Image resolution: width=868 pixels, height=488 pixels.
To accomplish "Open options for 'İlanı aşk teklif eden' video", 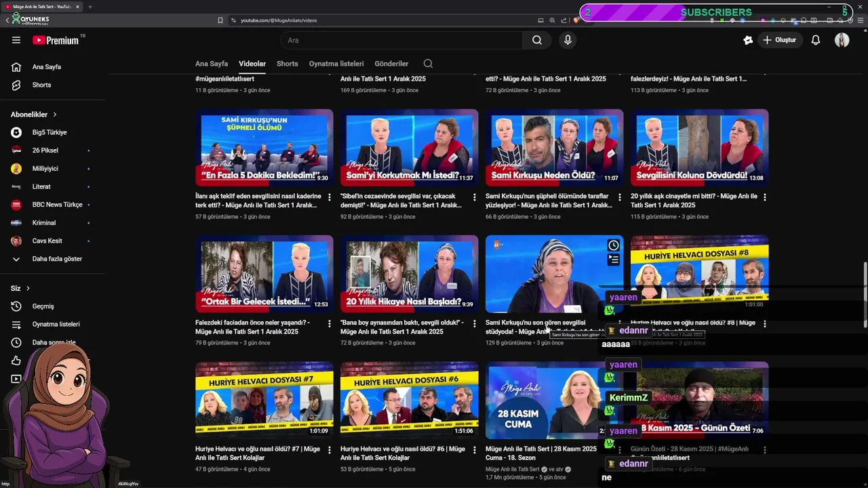I will [330, 197].
